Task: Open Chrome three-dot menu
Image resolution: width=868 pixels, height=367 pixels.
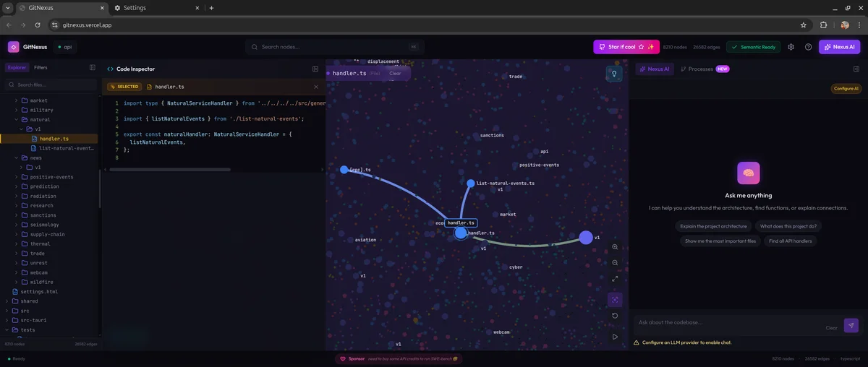Action: (x=859, y=25)
